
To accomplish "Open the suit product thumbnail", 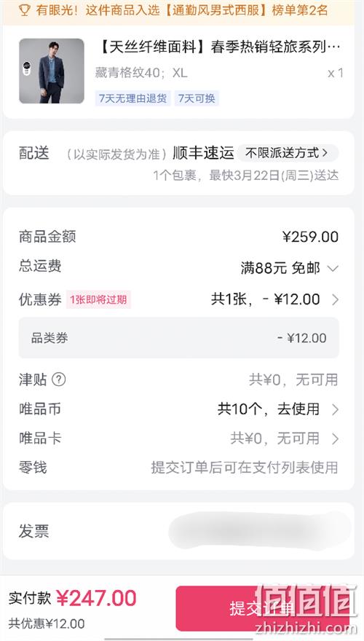I will click(52, 71).
